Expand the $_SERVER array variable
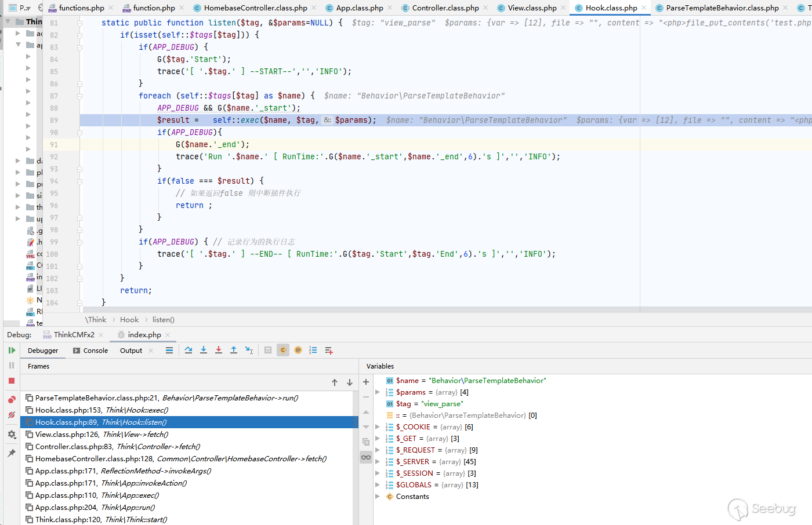Viewport: 812px width, 525px height. [378, 462]
